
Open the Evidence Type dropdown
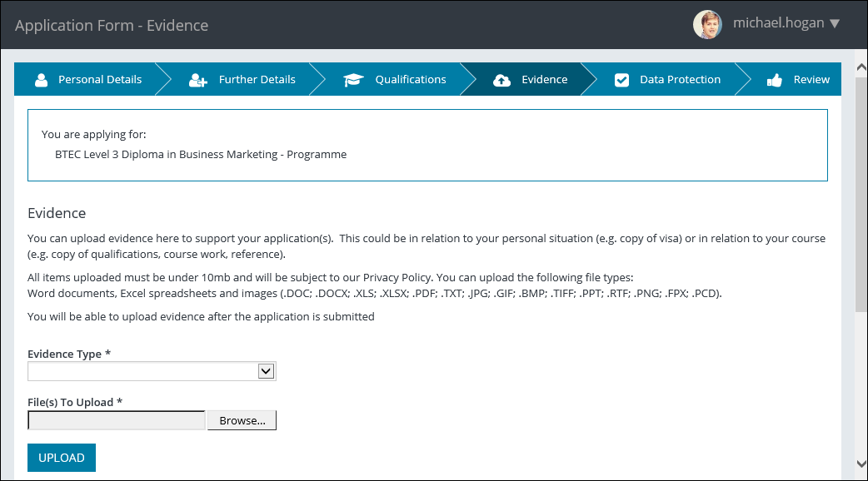[x=150, y=370]
